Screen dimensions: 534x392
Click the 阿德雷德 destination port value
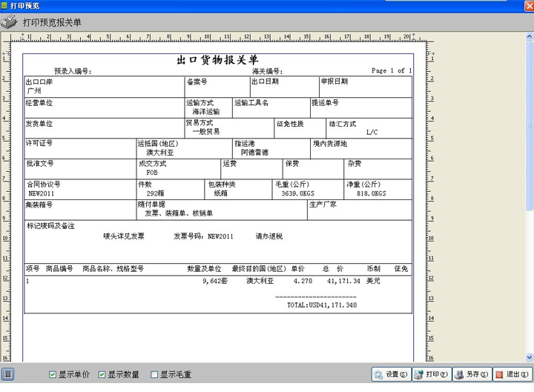click(254, 152)
